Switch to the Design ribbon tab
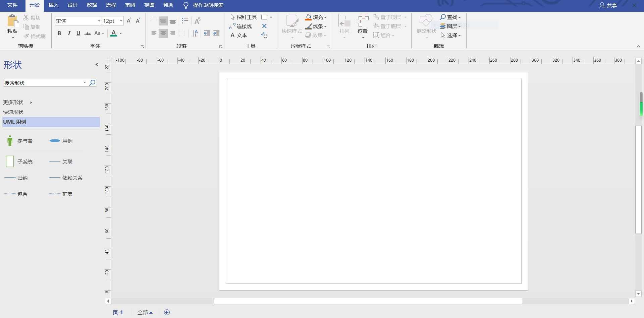 (x=73, y=5)
